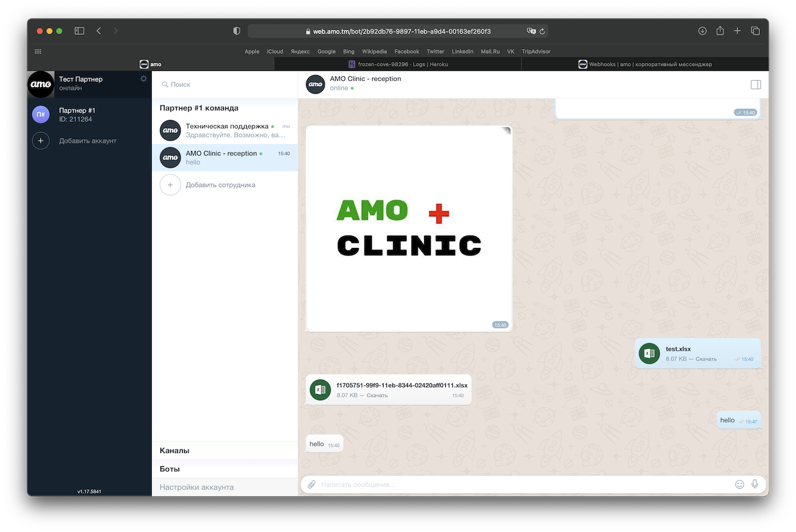Open the emoji picker smiley icon

739,484
